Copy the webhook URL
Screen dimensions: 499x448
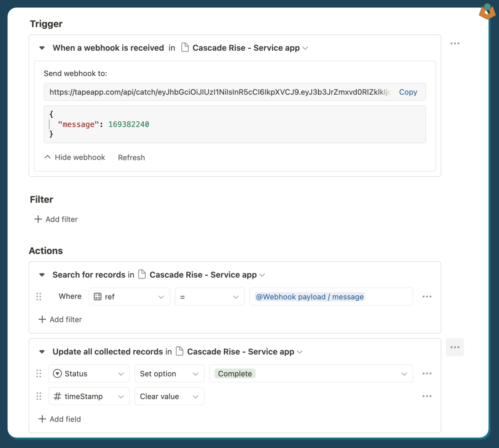(x=408, y=92)
